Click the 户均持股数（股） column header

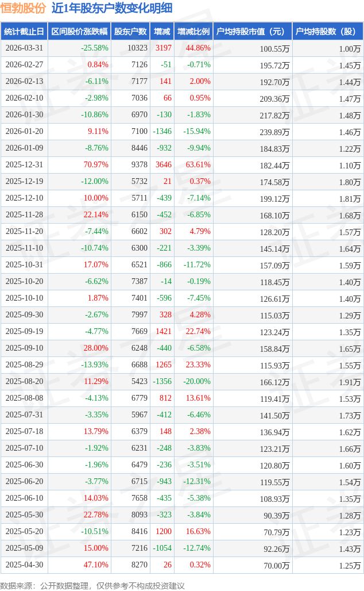[327, 32]
